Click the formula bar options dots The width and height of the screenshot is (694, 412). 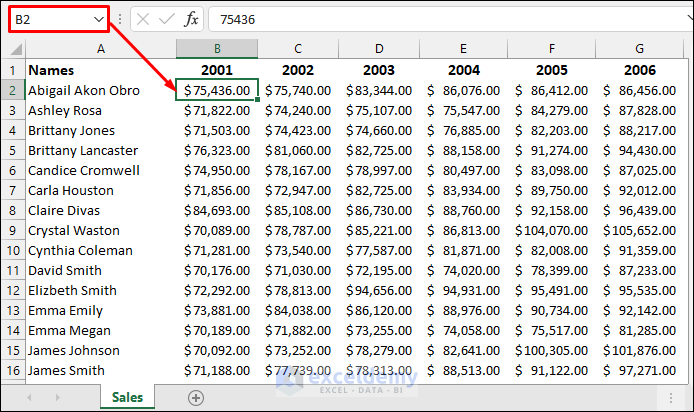coord(120,19)
